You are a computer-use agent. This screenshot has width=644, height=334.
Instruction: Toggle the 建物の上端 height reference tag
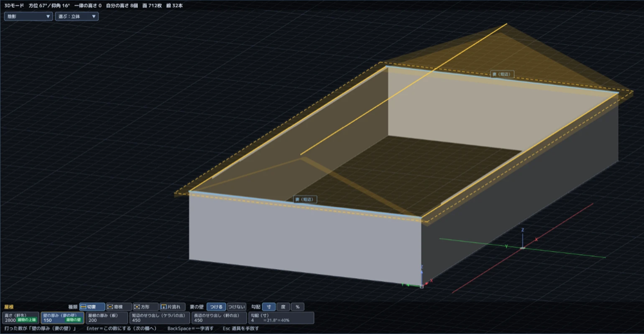(x=26, y=320)
